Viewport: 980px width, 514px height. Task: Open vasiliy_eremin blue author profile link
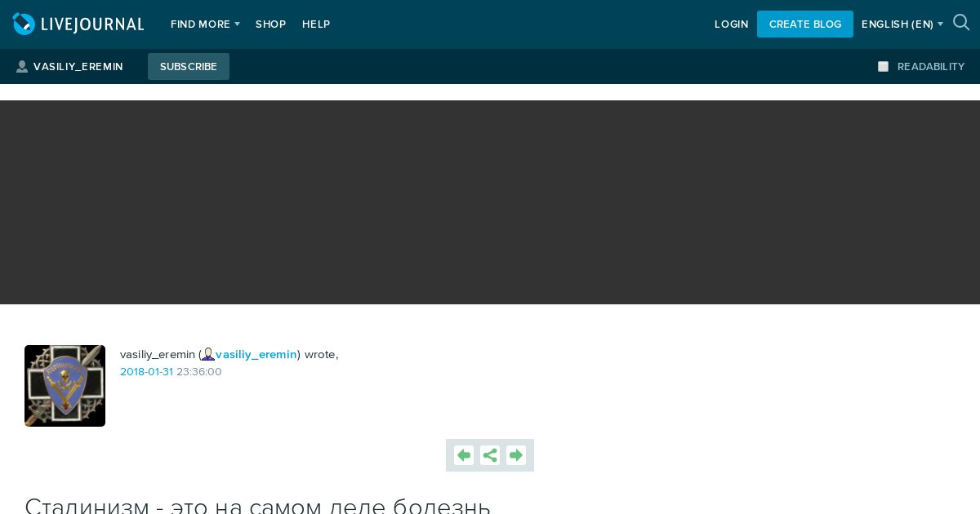click(x=256, y=354)
